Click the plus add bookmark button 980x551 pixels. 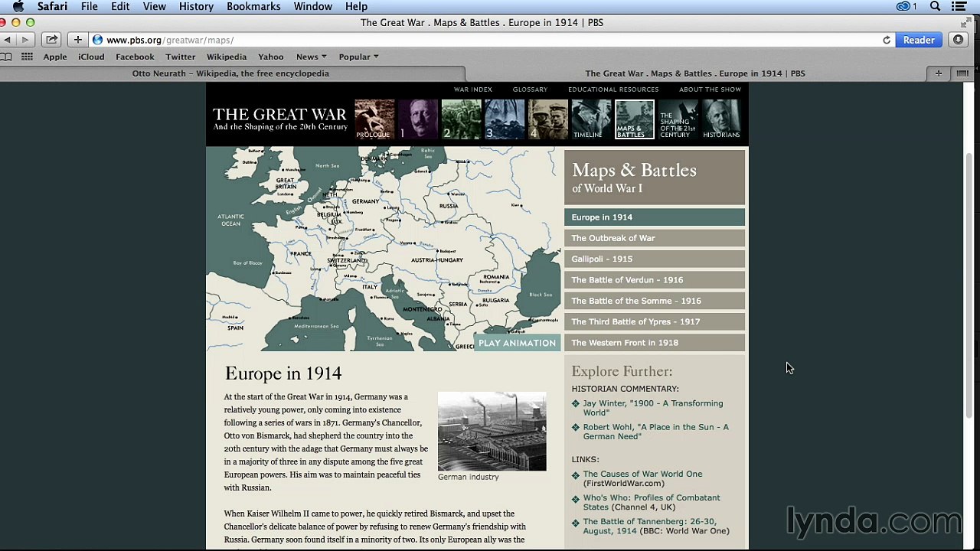(77, 40)
